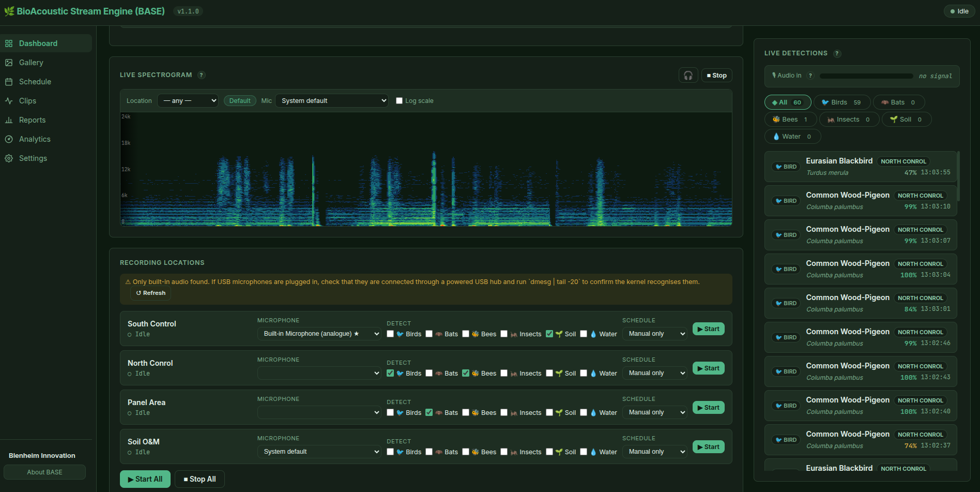The image size is (980, 492).
Task: Uncheck Soil detection for South Control
Action: coord(549,334)
